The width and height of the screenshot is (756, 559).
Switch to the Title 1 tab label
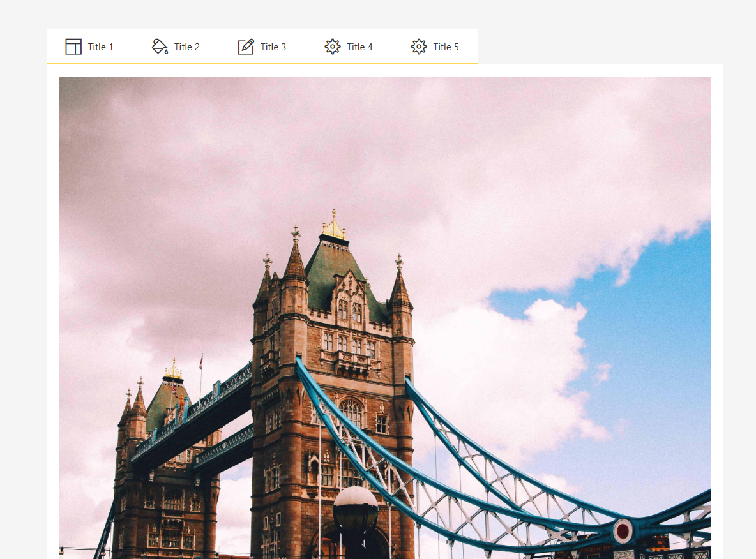tap(100, 47)
